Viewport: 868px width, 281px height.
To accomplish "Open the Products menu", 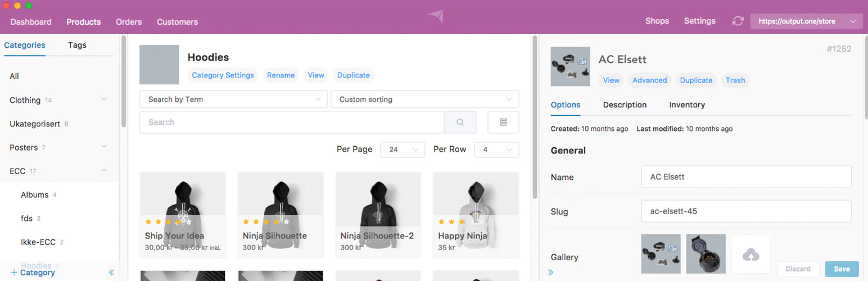I will click(84, 22).
